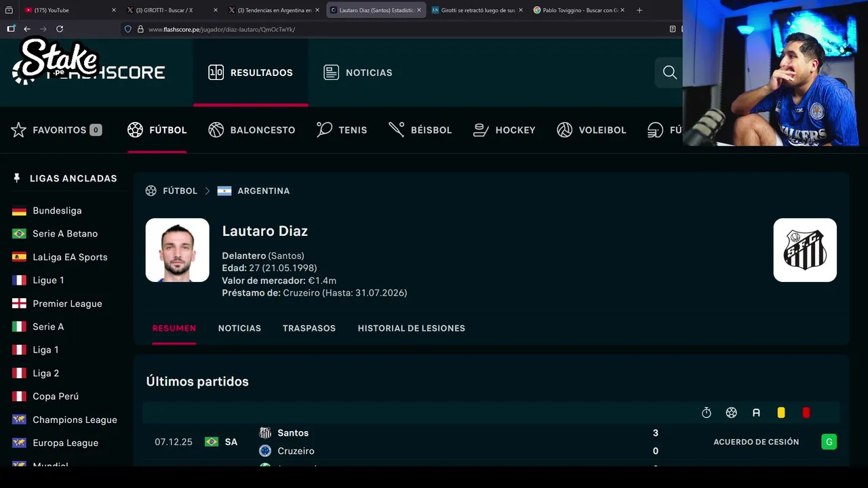Click the Brazil flag beside Serie A Betano
Viewport: 868px width, 488px height.
(x=19, y=234)
